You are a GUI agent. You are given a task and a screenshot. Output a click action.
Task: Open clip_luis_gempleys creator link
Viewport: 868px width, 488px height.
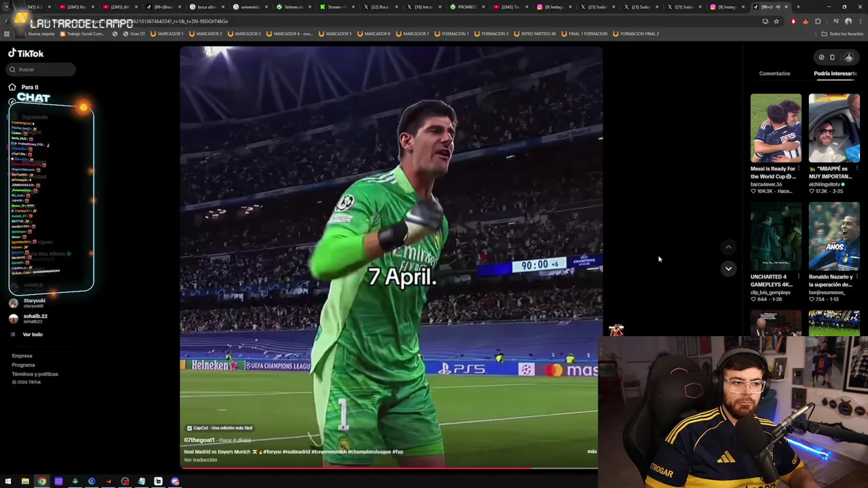click(770, 293)
